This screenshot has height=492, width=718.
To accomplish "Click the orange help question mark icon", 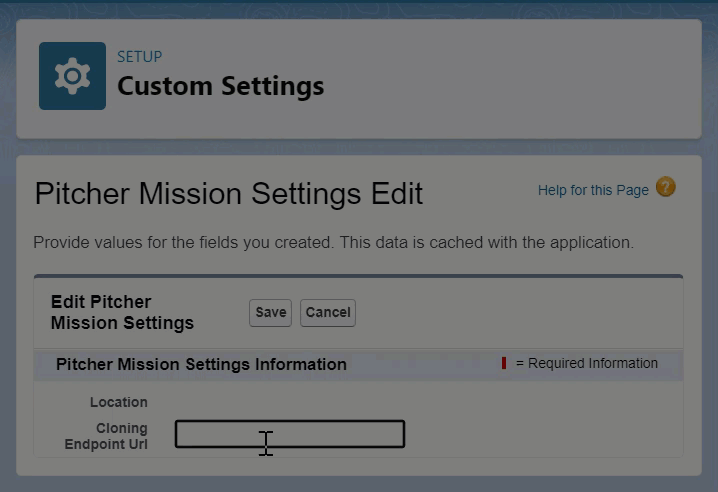I will pyautogui.click(x=666, y=187).
